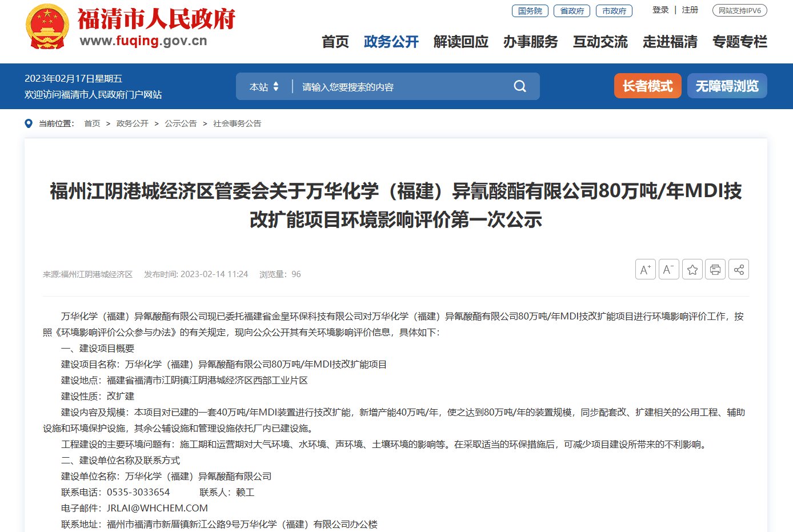Open the 政务公开 navigation menu
Viewport: 793px width, 532px height.
(391, 42)
